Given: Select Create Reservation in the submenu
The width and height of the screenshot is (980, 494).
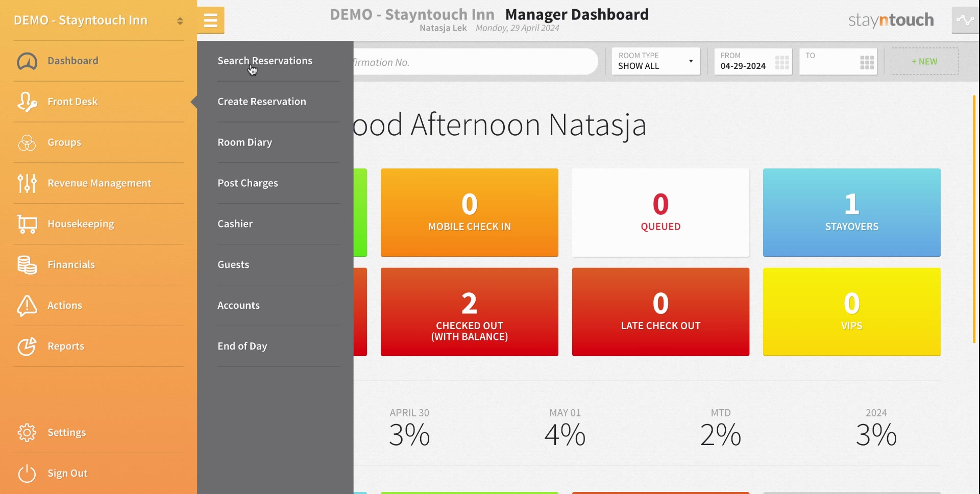Looking at the screenshot, I should point(262,102).
